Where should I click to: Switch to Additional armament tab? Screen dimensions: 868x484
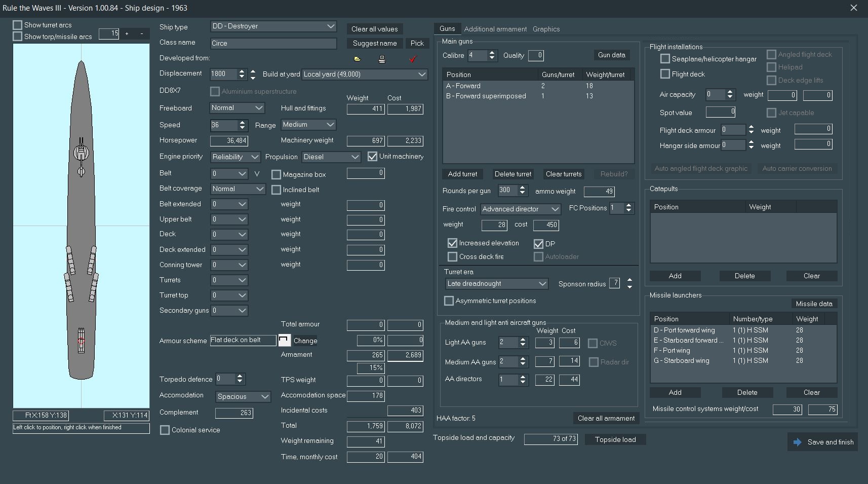(495, 29)
